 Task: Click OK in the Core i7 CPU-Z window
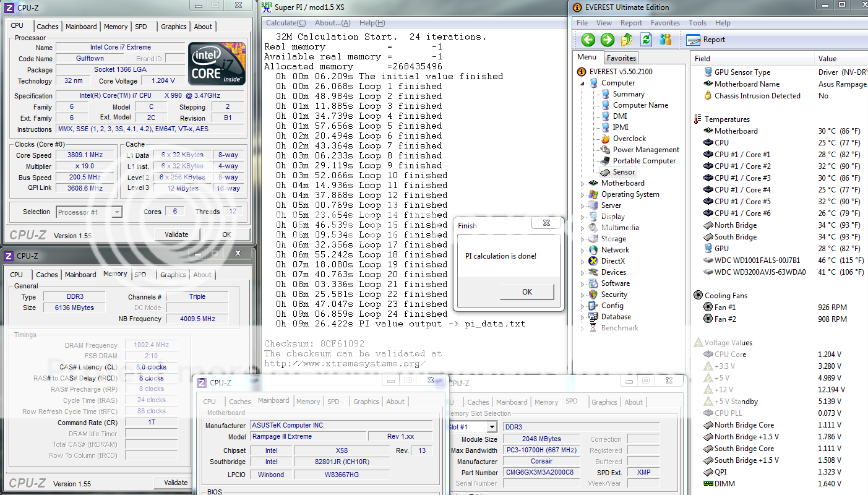pos(226,235)
